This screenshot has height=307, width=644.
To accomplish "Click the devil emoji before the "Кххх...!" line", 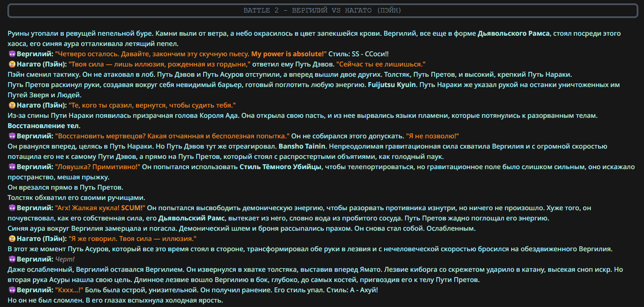I will pyautogui.click(x=12, y=290).
